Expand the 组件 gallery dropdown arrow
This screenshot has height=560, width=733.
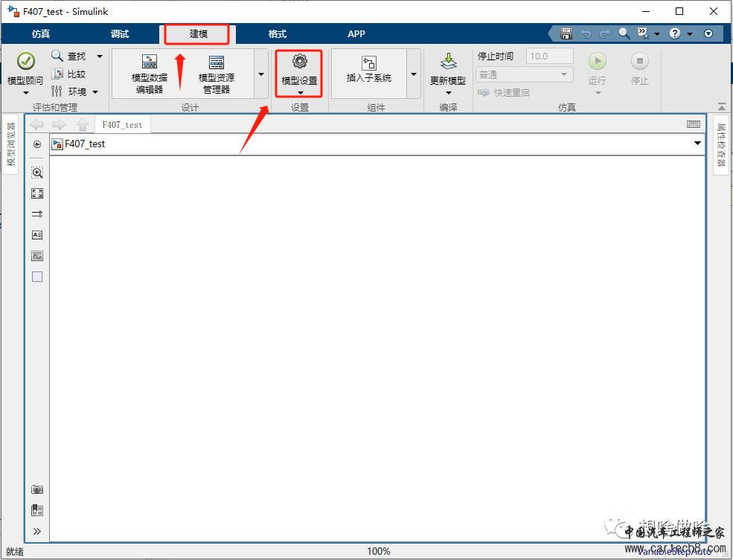point(414,74)
